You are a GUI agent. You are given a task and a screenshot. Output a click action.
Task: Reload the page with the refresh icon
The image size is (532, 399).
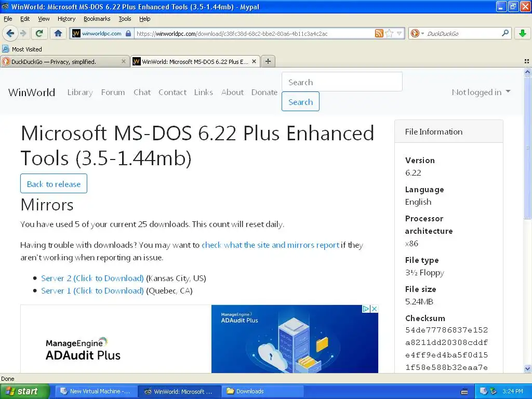[39, 33]
